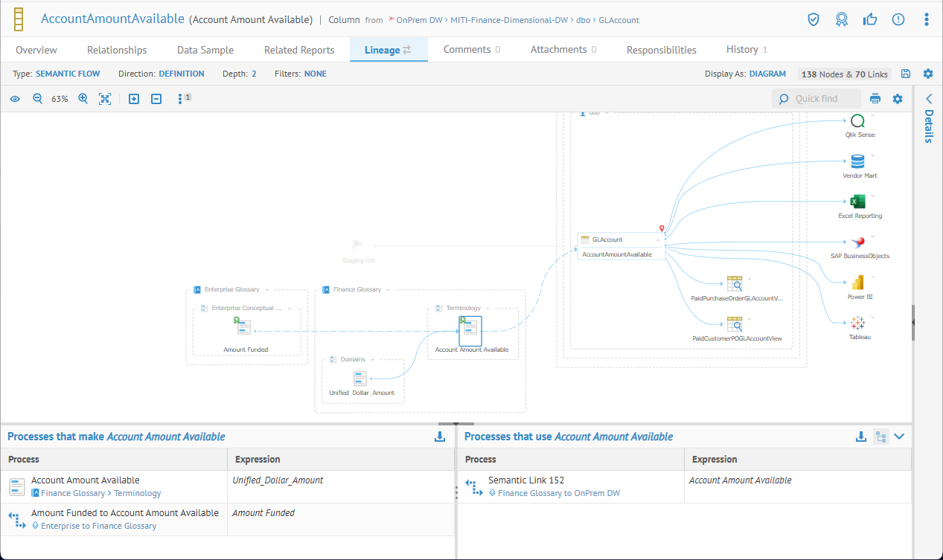Click the zoom out magnifier icon

(37, 99)
